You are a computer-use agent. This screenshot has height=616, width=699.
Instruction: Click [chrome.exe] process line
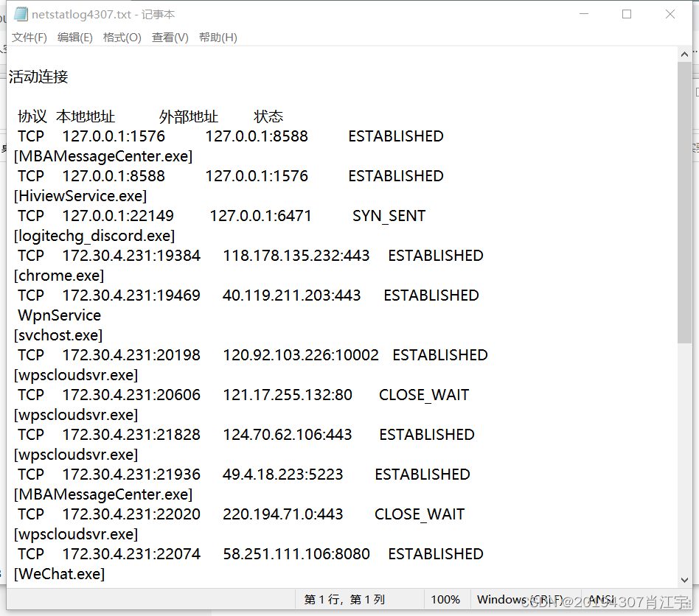point(59,276)
